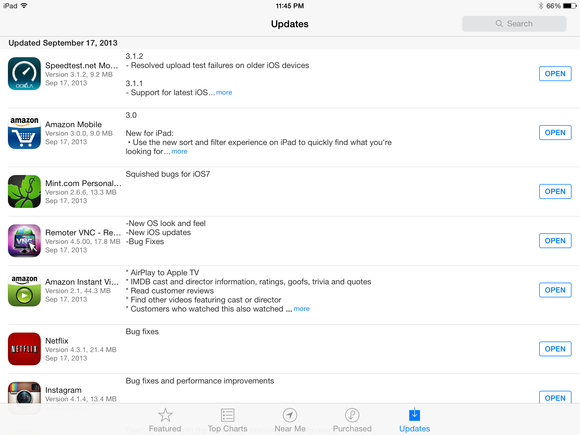Tap the Amazon Mobile app icon
580x435 pixels.
coord(24,132)
